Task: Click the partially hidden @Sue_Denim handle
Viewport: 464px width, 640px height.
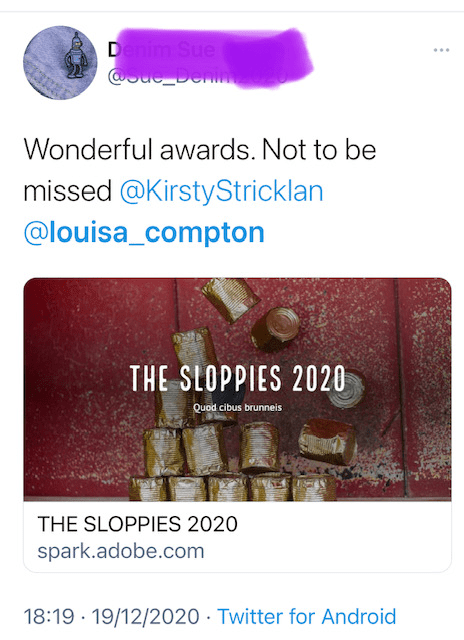Action: (x=198, y=76)
